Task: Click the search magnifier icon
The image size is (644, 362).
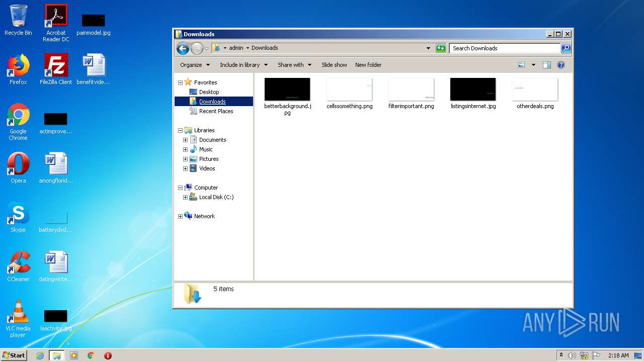Action: click(x=566, y=48)
